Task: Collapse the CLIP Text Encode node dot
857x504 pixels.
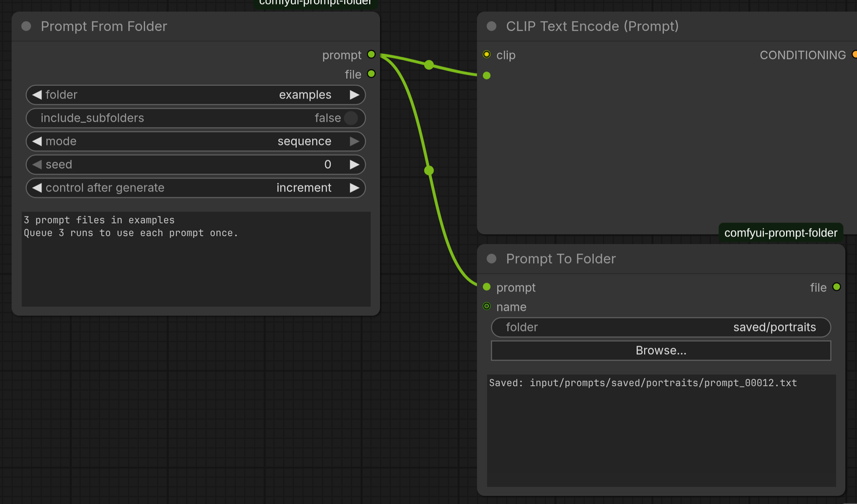Action: coord(491,26)
